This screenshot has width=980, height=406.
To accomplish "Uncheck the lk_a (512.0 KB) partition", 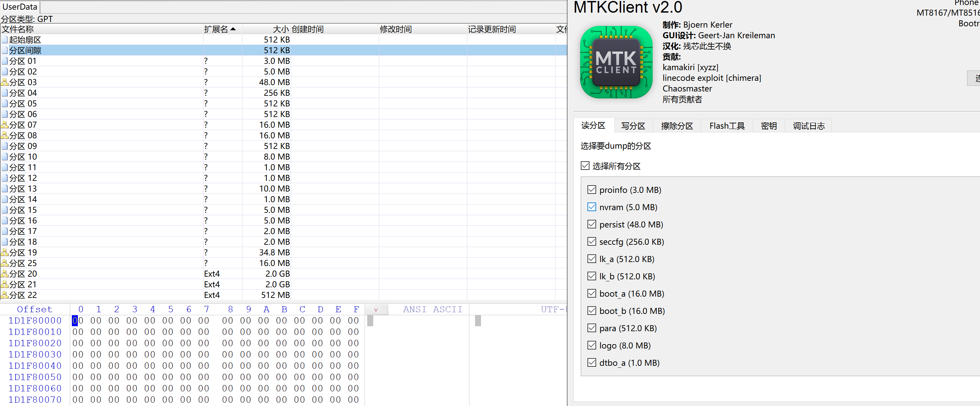I will tap(591, 259).
